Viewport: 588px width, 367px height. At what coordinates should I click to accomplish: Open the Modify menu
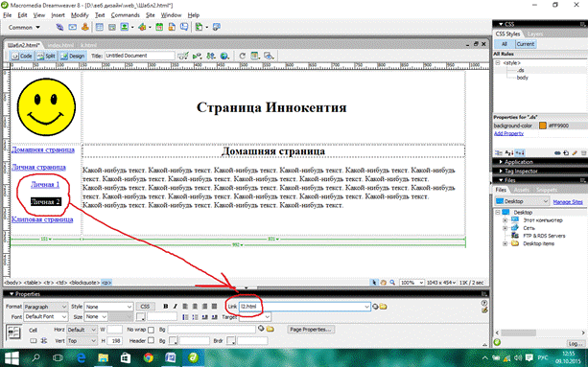tap(80, 15)
